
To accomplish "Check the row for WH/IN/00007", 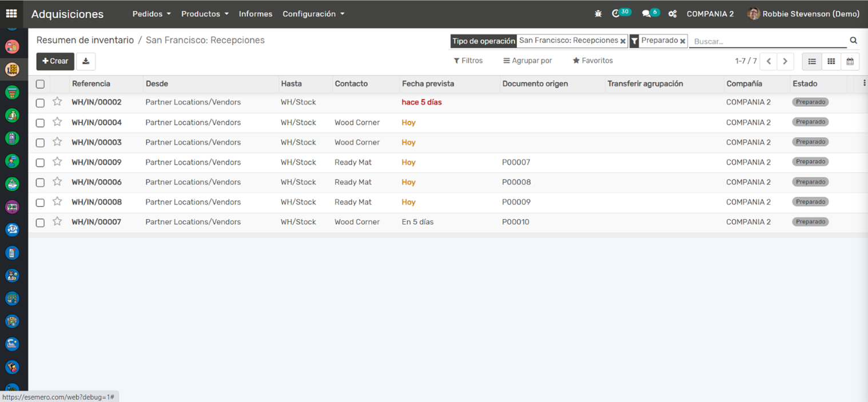I will tap(40, 222).
